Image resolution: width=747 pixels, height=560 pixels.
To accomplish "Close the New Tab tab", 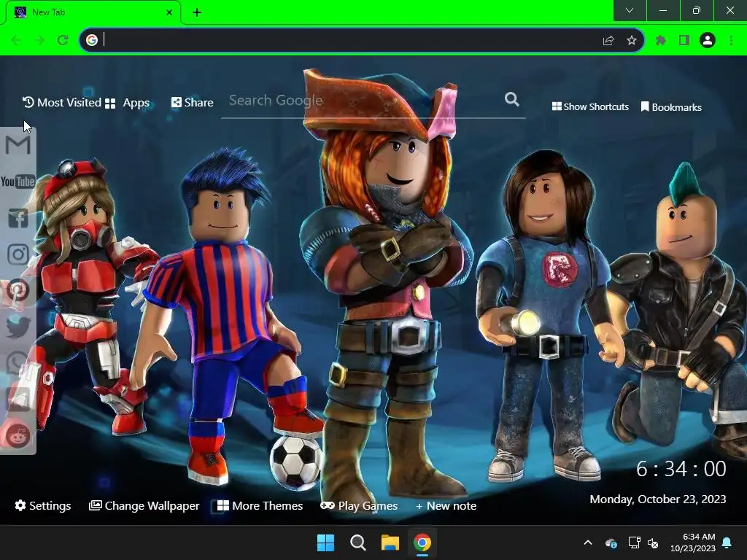I will (169, 12).
